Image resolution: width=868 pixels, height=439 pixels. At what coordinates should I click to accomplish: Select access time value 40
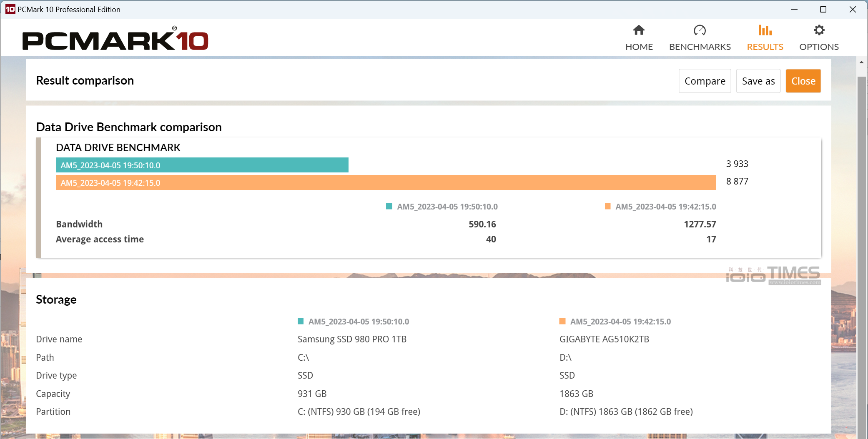(x=491, y=239)
